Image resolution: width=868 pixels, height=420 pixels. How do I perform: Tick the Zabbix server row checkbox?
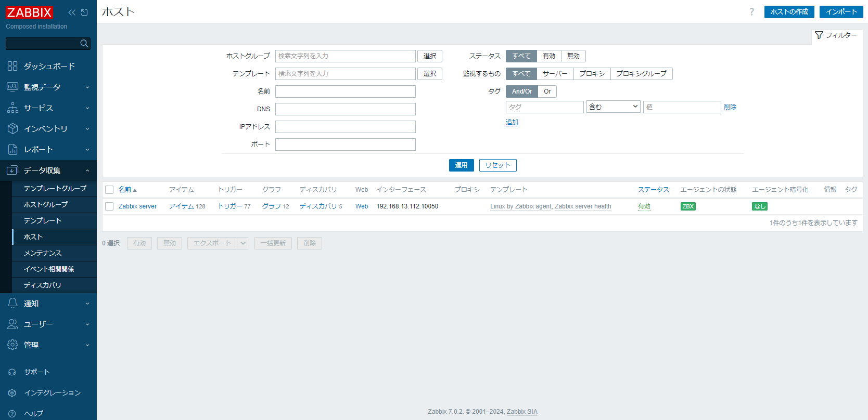pos(109,206)
